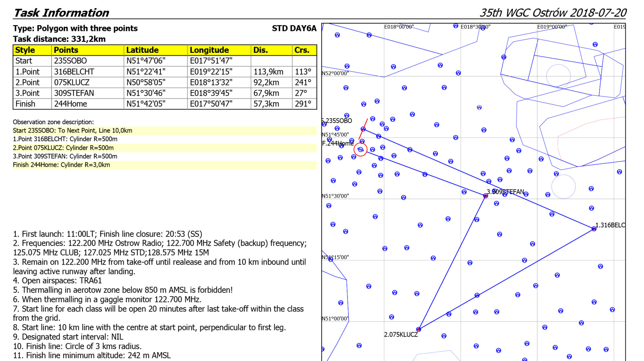Click the 291° course cell for Finish

[303, 104]
